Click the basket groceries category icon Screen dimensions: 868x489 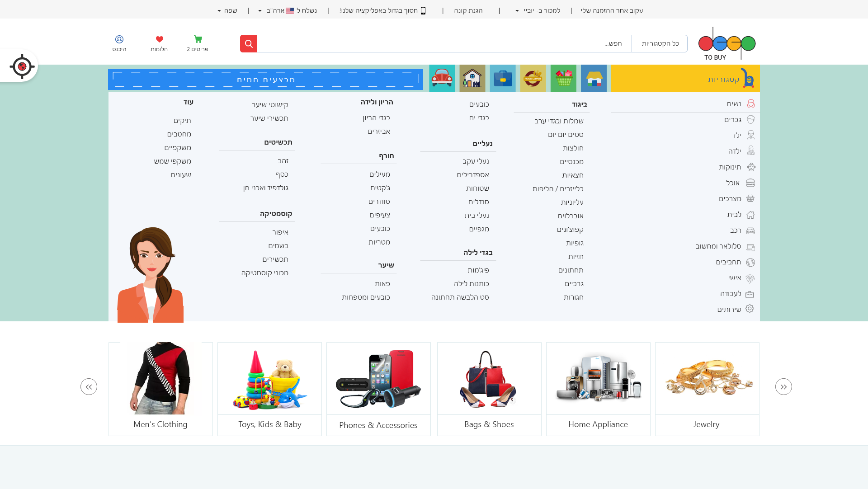point(750,198)
